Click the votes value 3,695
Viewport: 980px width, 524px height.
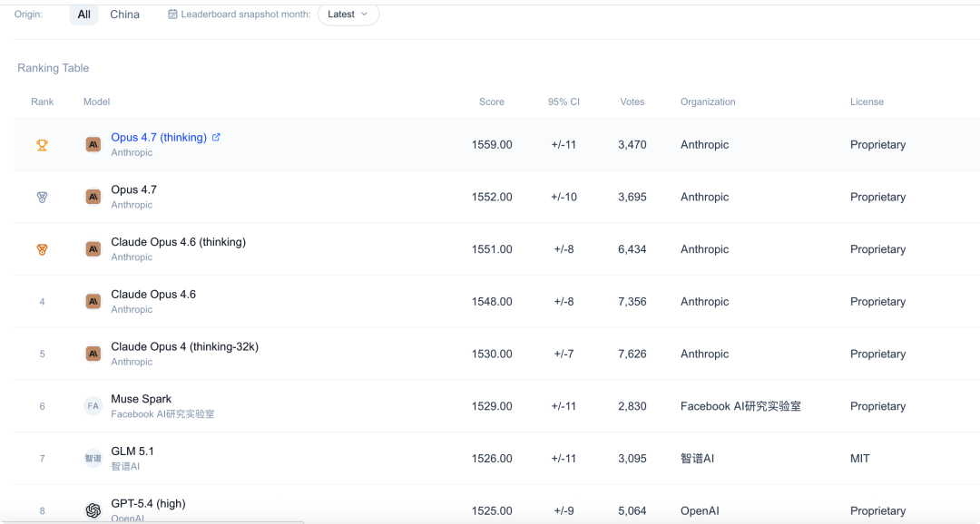632,198
